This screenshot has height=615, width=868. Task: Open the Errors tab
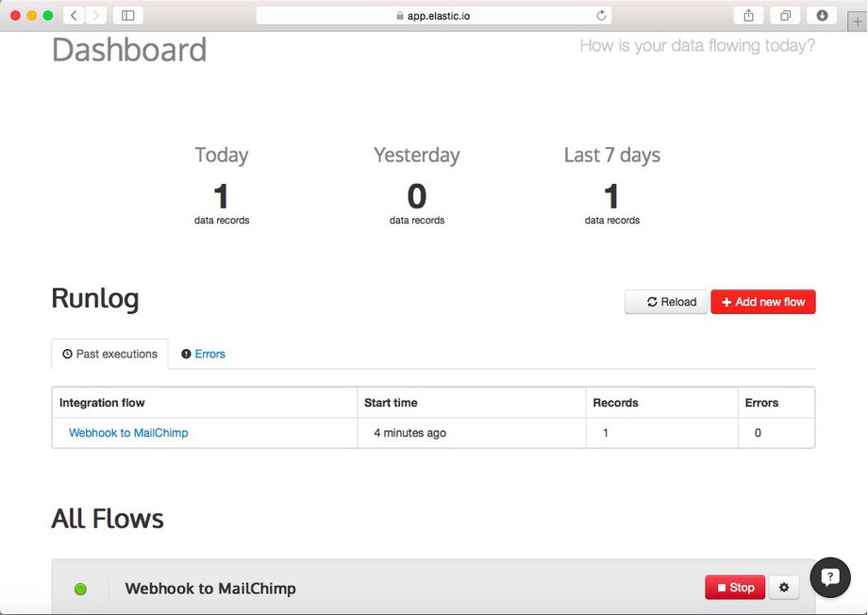(x=203, y=354)
